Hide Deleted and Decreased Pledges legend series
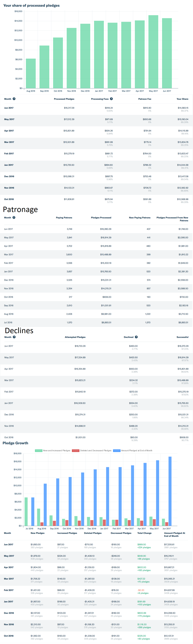This screenshot has width=193, height=644. (x=75, y=451)
